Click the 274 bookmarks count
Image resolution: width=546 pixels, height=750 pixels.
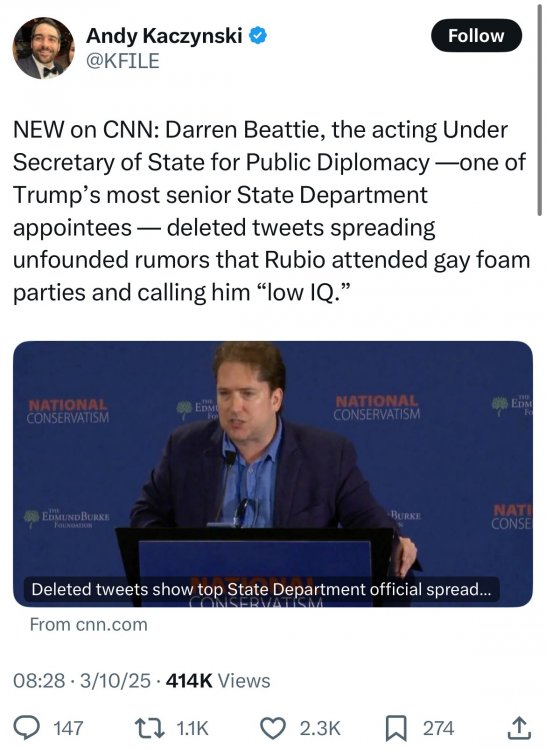(438, 728)
